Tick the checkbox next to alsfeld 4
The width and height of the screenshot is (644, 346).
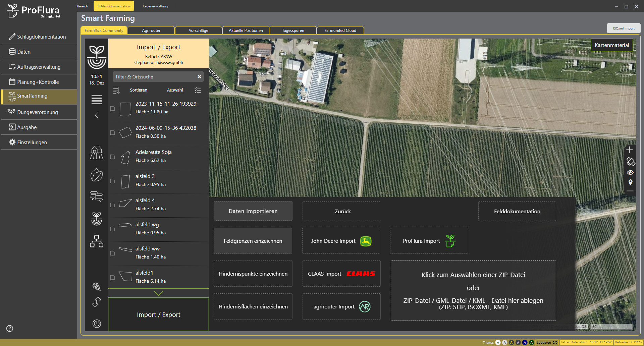[x=113, y=205]
